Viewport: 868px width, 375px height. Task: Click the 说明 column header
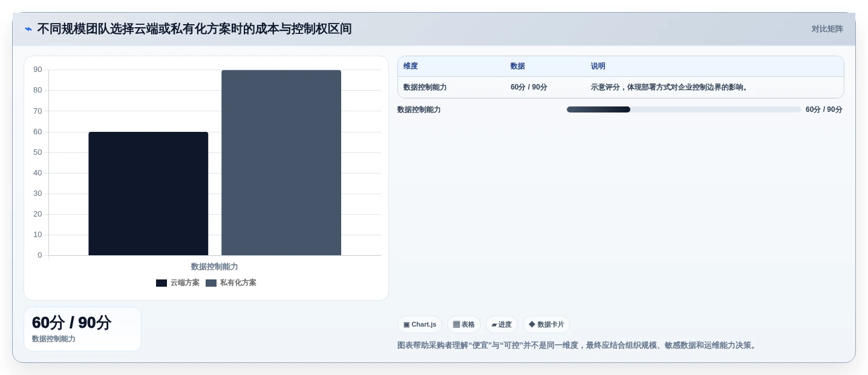pos(598,67)
